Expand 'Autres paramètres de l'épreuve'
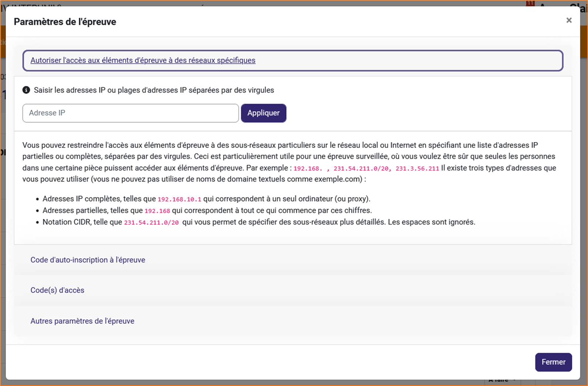Viewport: 588px width, 386px height. pyautogui.click(x=82, y=321)
